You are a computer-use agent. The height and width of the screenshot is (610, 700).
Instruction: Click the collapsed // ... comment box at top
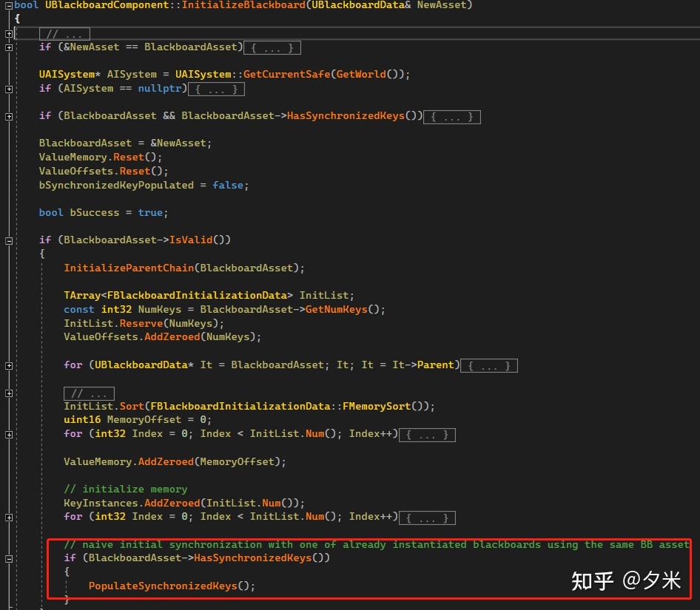[64, 34]
